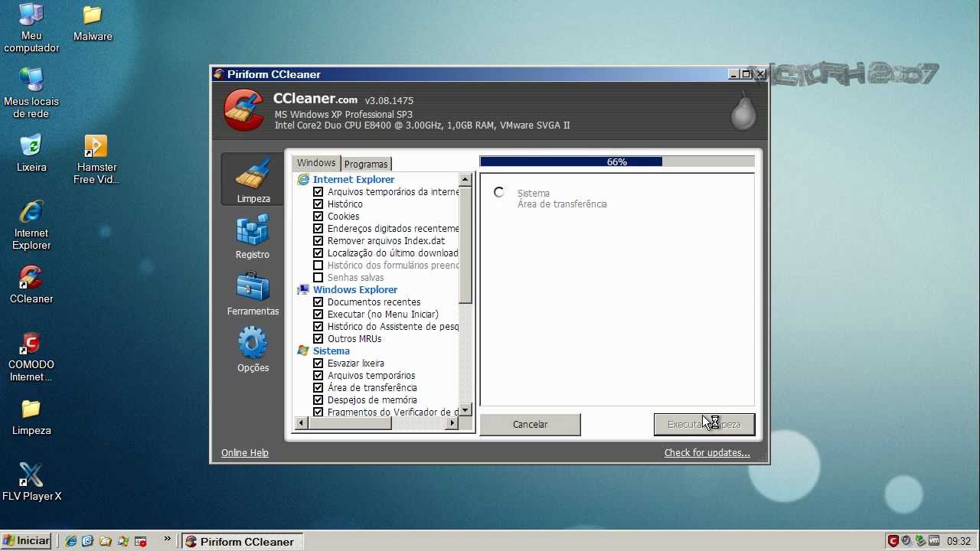Click the Cancelar button
This screenshot has height=551, width=980.
[x=530, y=425]
